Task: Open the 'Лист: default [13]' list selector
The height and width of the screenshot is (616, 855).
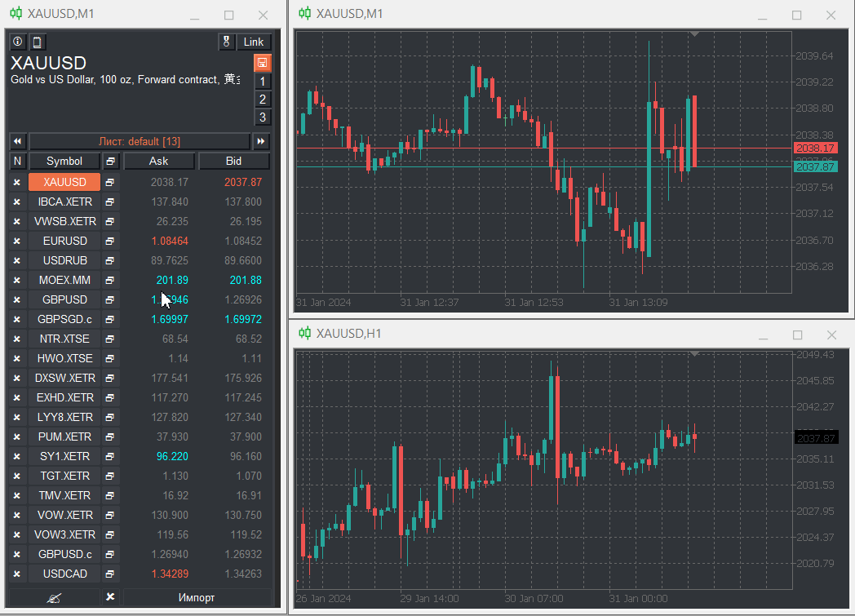Action: [140, 141]
